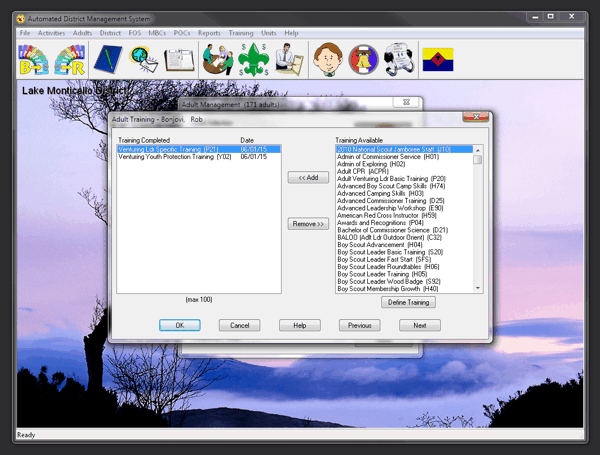Select Boy Scout Advancement (H04)
Viewport: 600px width, 455px height.
[404, 245]
